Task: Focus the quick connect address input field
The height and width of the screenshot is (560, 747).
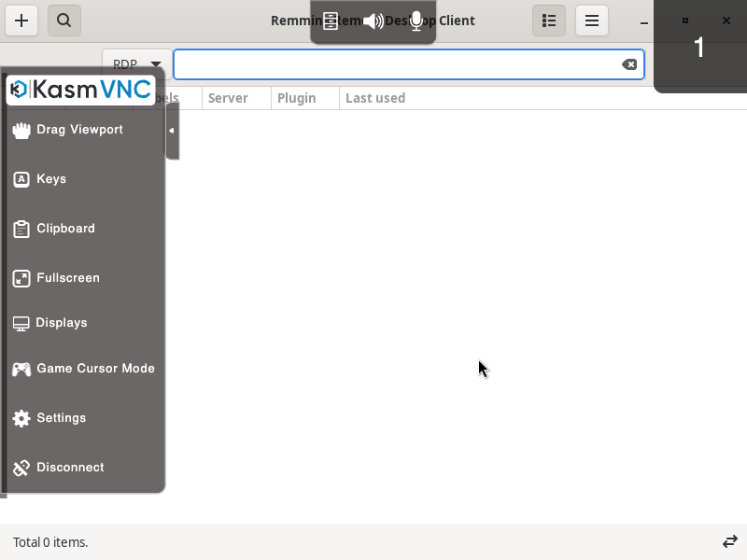Action: pyautogui.click(x=409, y=64)
